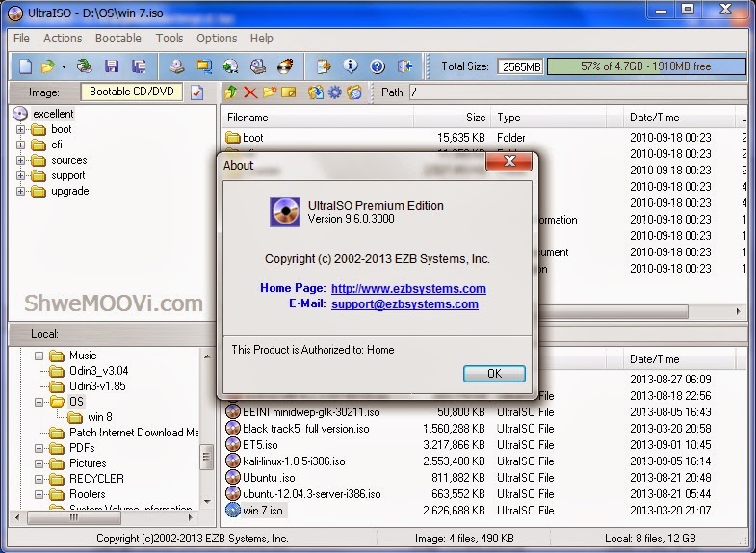Click the Information 'i' toolbar icon
This screenshot has width=756, height=553.
click(351, 66)
